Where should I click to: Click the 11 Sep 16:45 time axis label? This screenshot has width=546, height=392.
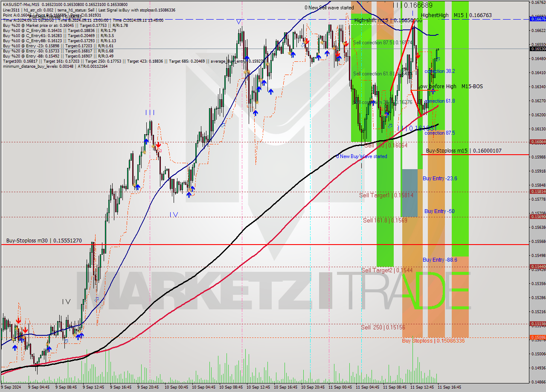coord(449,388)
